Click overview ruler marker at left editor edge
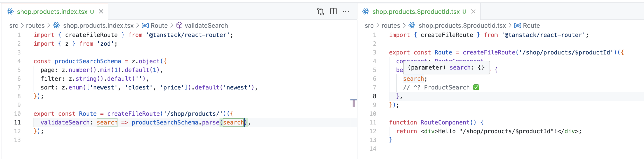This screenshot has height=159, width=644. [354, 103]
